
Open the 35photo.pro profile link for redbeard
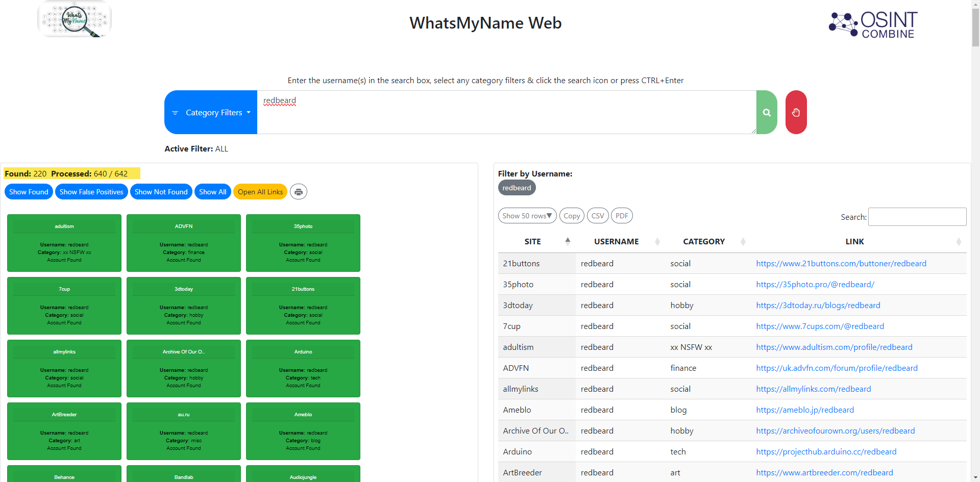pyautogui.click(x=815, y=284)
